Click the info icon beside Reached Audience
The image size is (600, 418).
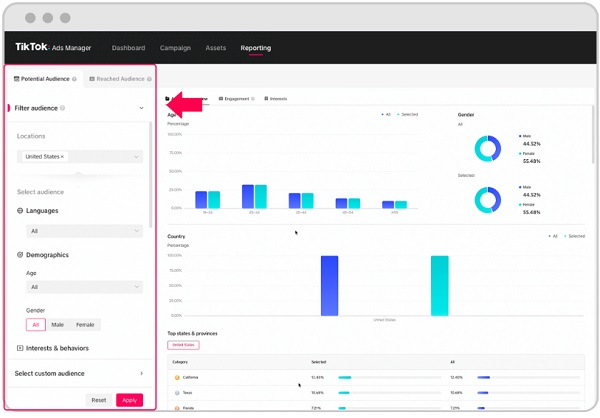click(x=150, y=78)
